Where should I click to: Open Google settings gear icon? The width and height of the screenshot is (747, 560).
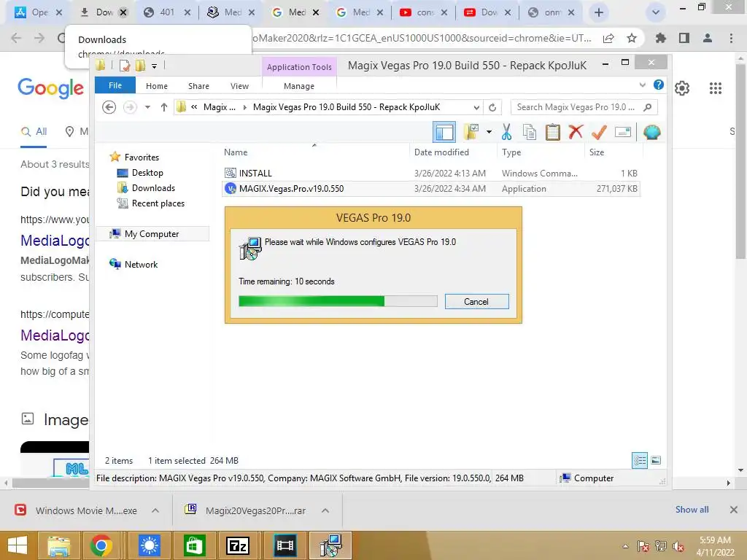tap(682, 88)
